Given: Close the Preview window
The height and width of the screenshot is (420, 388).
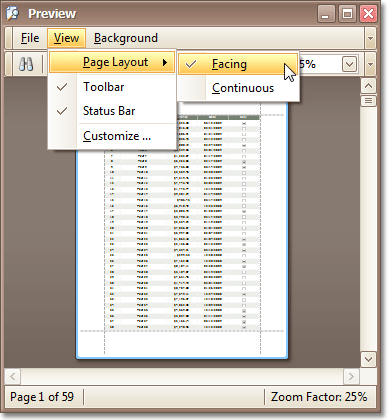Looking at the screenshot, I should pos(368,14).
